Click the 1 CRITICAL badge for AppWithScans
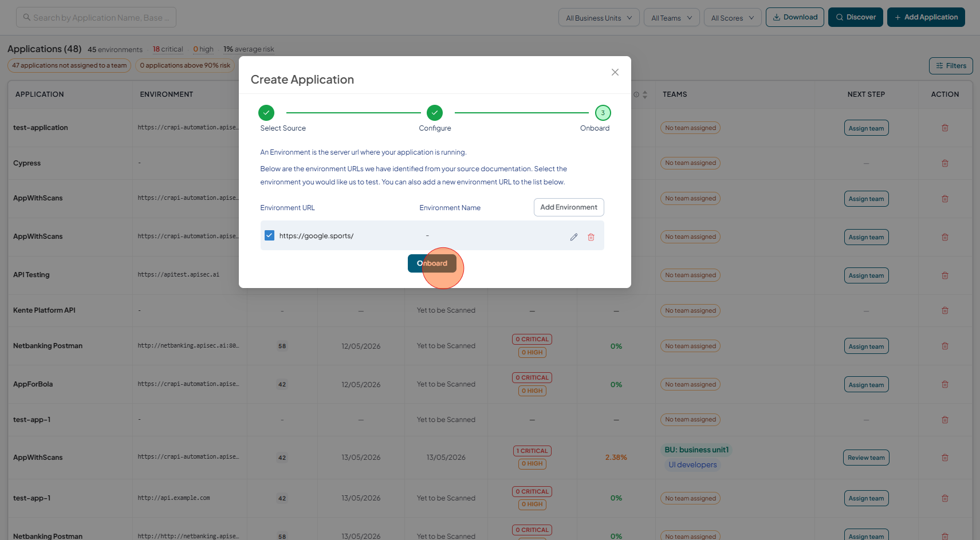The image size is (980, 540). pos(532,451)
